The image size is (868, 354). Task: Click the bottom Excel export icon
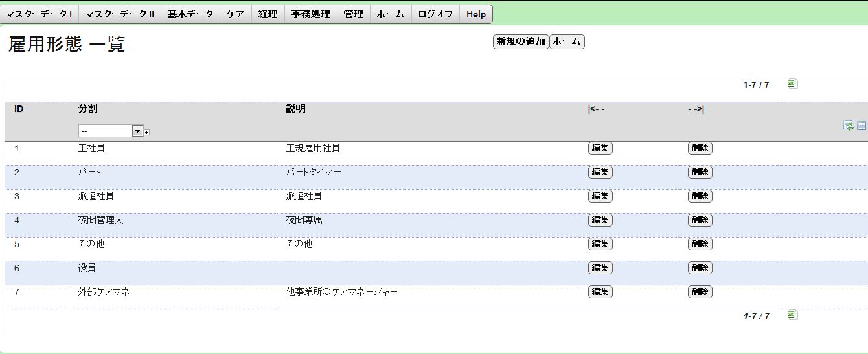792,315
